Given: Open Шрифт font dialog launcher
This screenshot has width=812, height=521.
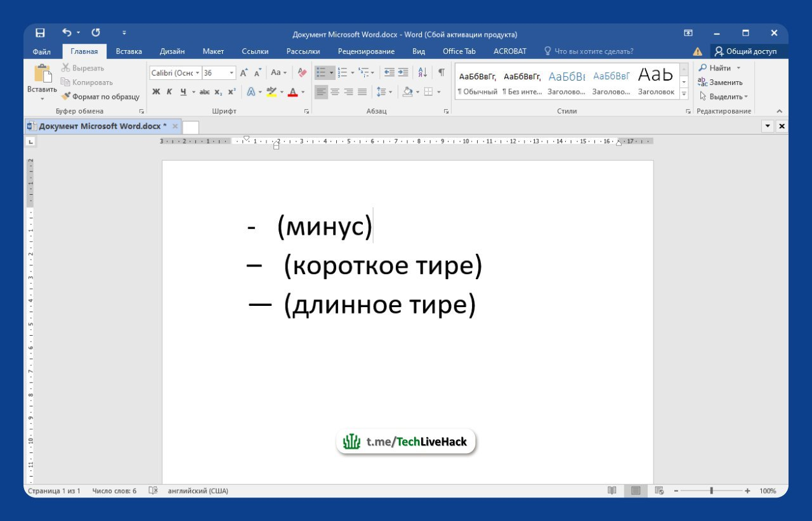Looking at the screenshot, I should point(306,111).
